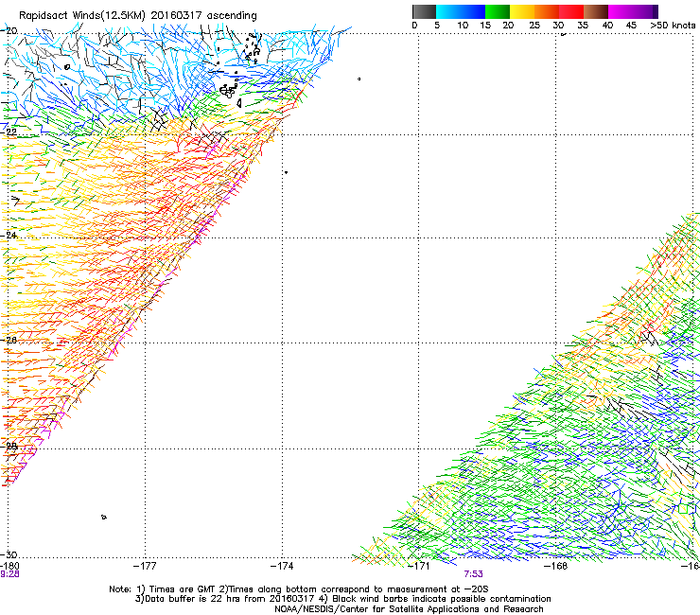Pick the yellow 20-25 knots legend swatch
700x615 pixels.
522,11
